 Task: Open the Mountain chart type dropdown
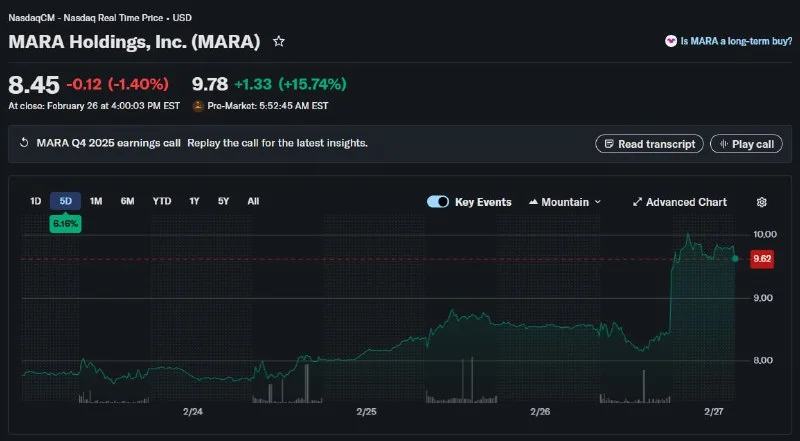pos(565,202)
